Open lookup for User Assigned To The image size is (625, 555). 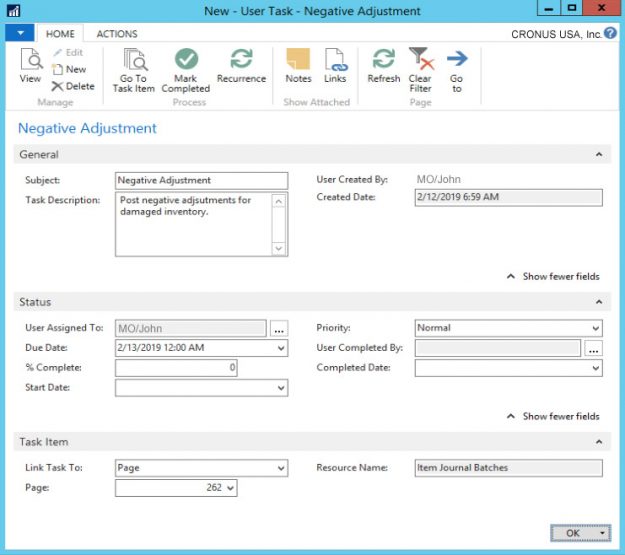tap(279, 329)
